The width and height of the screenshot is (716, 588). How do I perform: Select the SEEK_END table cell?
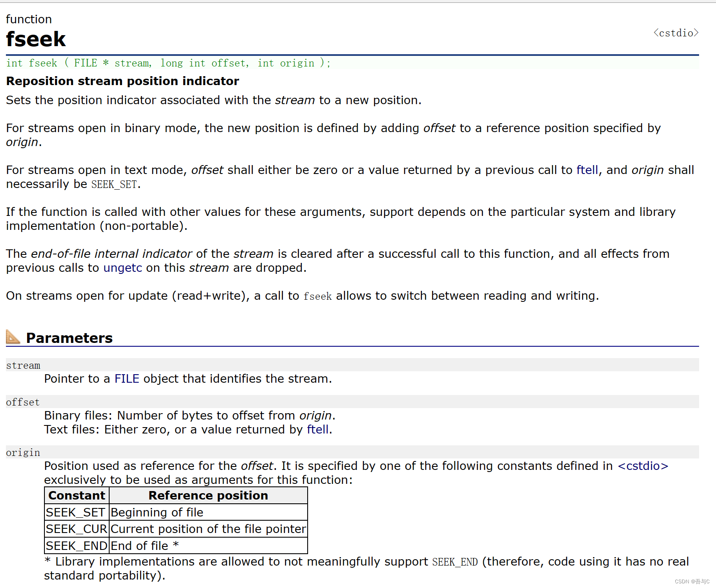click(x=77, y=546)
